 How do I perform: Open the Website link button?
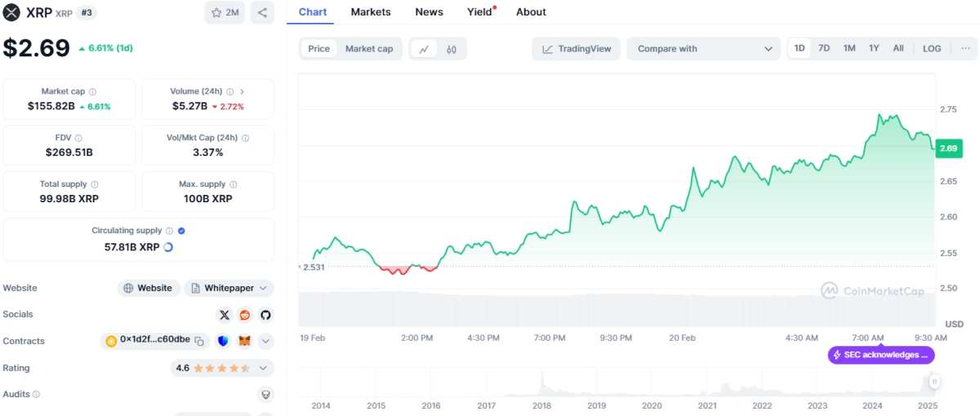(149, 288)
